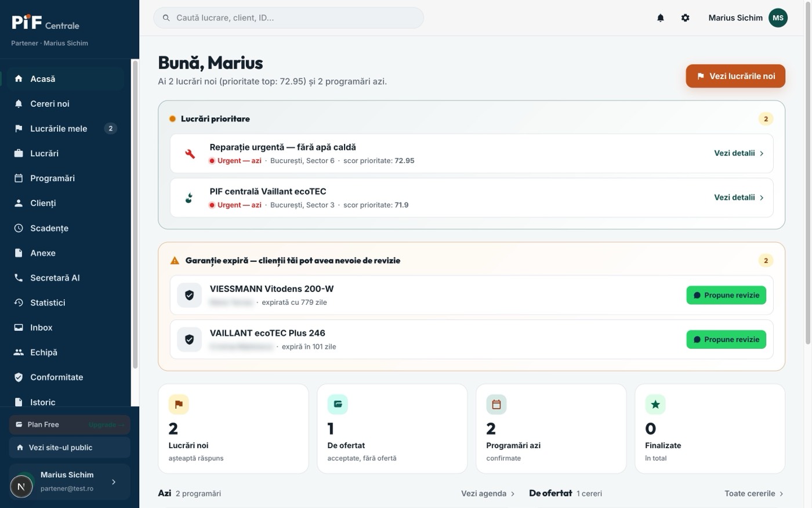Open Vezi detalii for Reparație urgentă

(739, 153)
